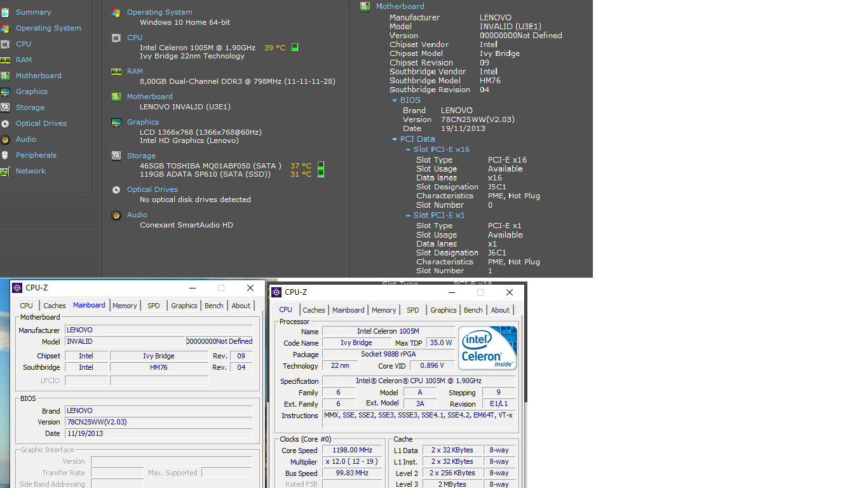Click the 'Conexant SmartAudio HD' text
This screenshot has height=488, width=868.
(186, 225)
